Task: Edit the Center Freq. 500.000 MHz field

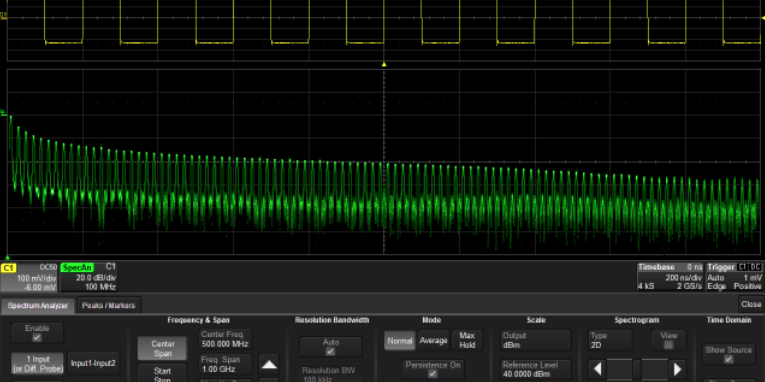Action: coord(225,339)
